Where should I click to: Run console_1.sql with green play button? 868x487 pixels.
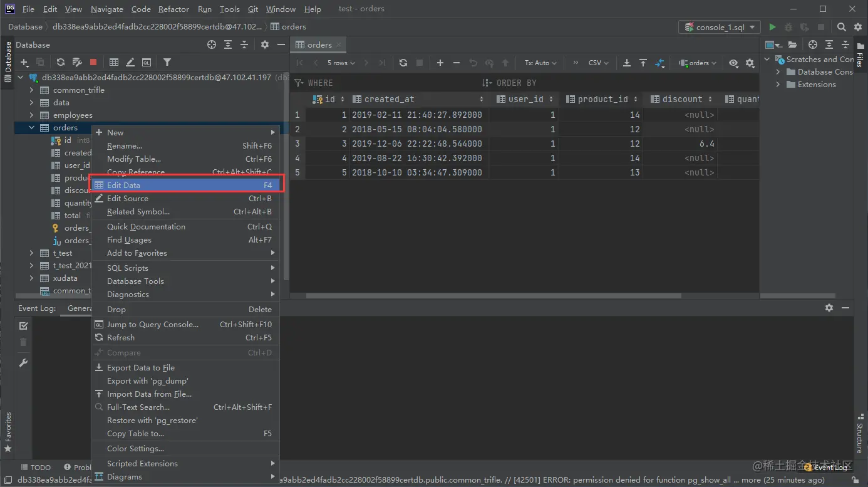click(772, 27)
